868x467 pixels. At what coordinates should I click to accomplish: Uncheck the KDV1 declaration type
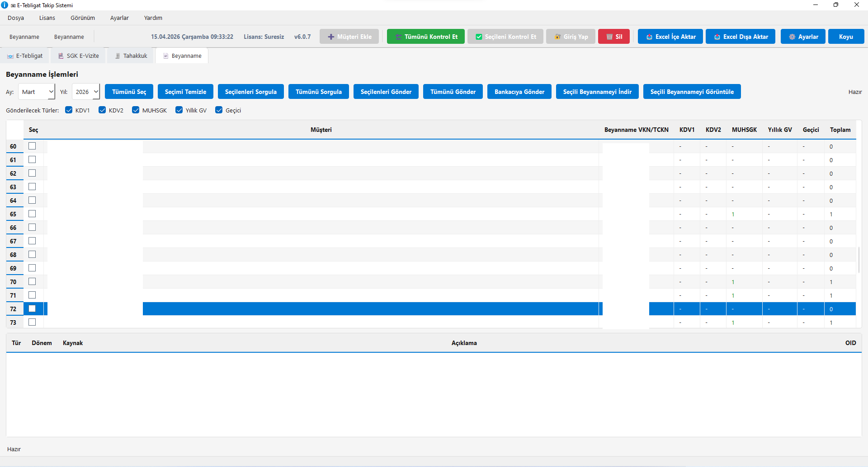pyautogui.click(x=69, y=110)
